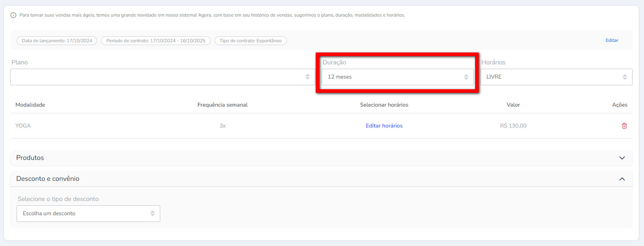The image size is (644, 246).
Task: Open the Escolha um desconto dropdown
Action: [83, 214]
